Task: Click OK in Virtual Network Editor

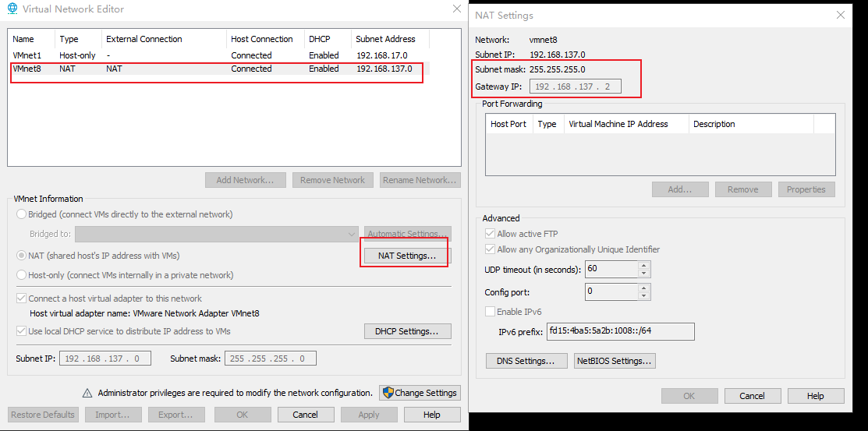Action: 242,415
